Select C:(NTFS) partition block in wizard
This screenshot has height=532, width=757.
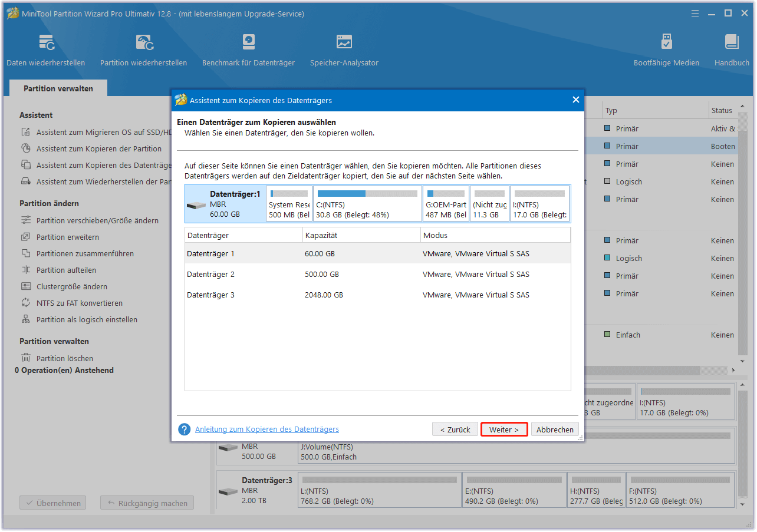(367, 204)
